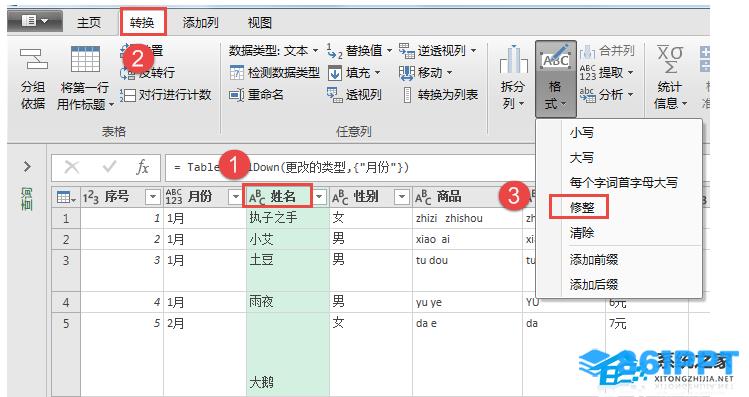Viewport: 749px width, 397px height.
Task: Click 拆分列 icon
Action: click(x=513, y=59)
